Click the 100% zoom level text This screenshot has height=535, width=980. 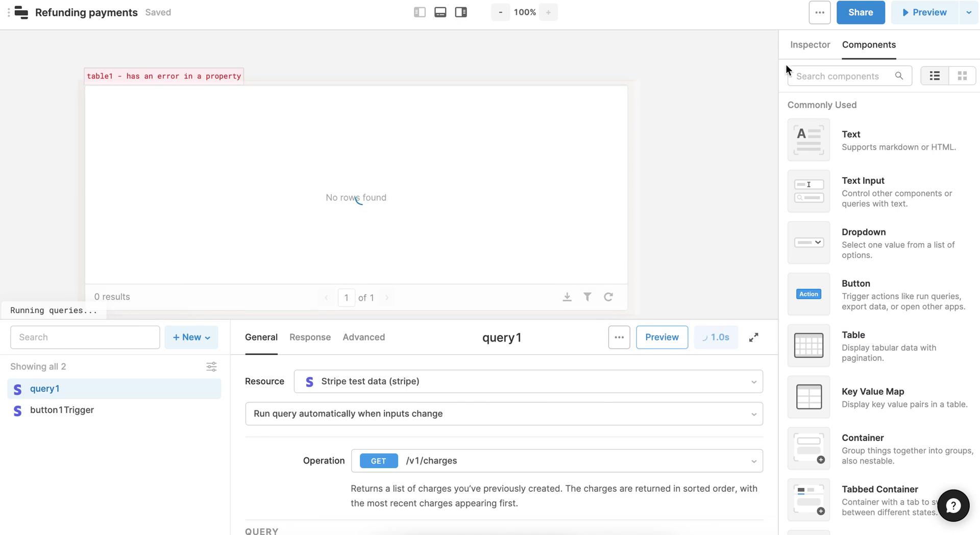point(525,12)
